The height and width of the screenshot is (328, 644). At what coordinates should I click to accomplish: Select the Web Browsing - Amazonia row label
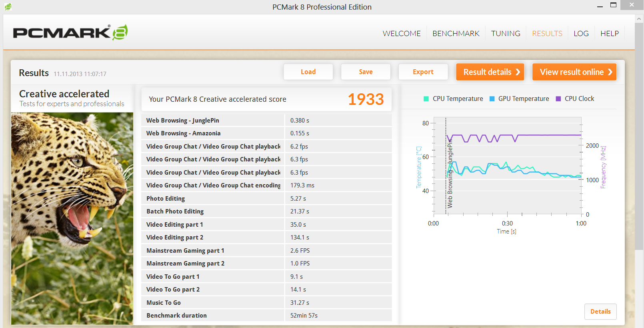pos(184,133)
